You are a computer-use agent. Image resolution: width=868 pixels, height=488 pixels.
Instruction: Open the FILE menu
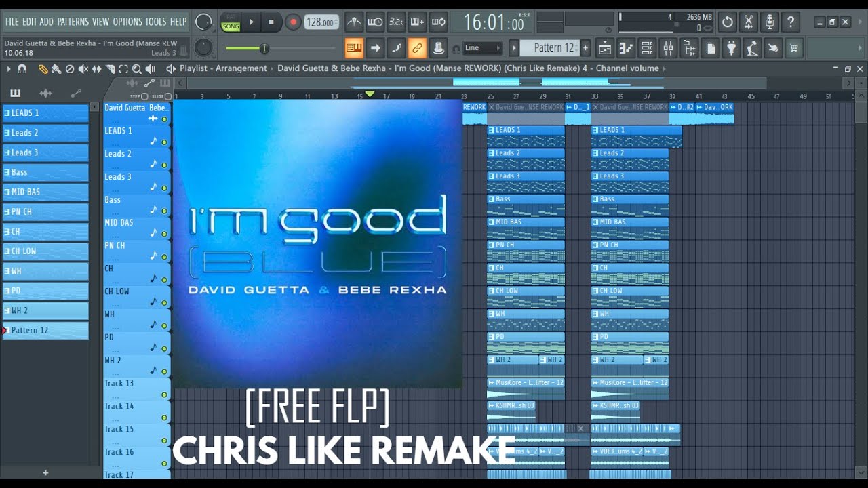click(12, 22)
